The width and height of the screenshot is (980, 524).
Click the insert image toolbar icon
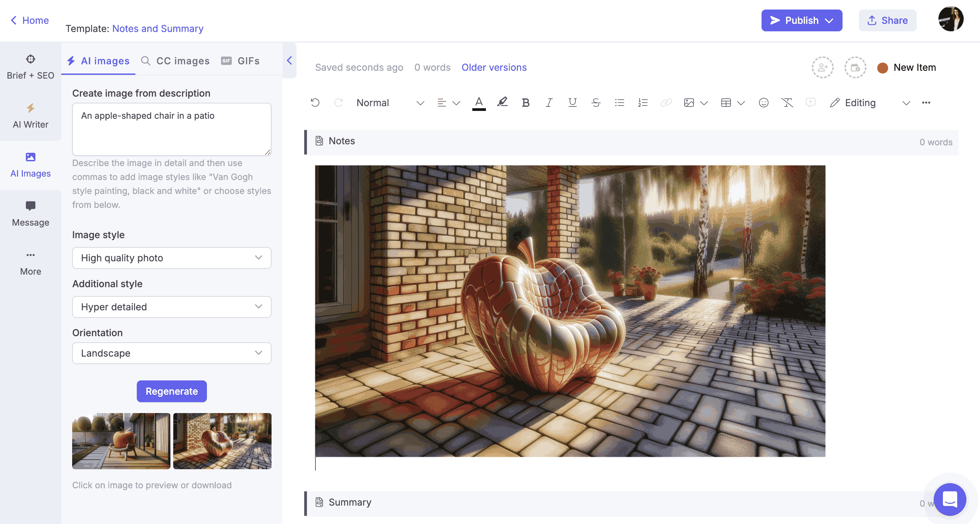coord(689,102)
